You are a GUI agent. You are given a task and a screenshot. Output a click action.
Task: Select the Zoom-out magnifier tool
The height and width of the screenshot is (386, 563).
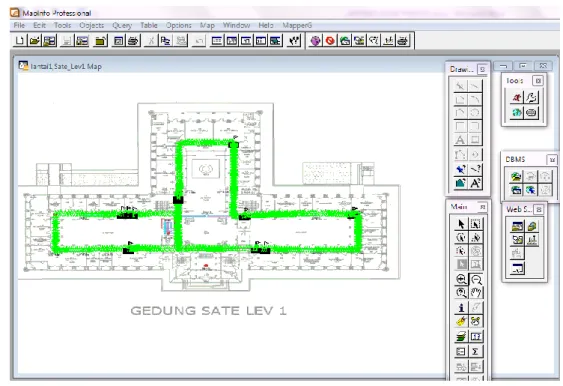click(x=476, y=279)
